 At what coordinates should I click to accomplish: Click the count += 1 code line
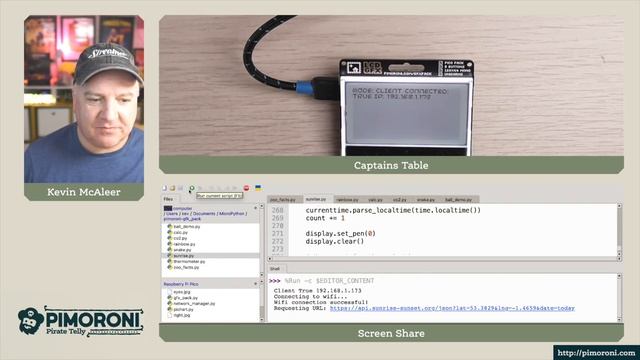(325, 218)
